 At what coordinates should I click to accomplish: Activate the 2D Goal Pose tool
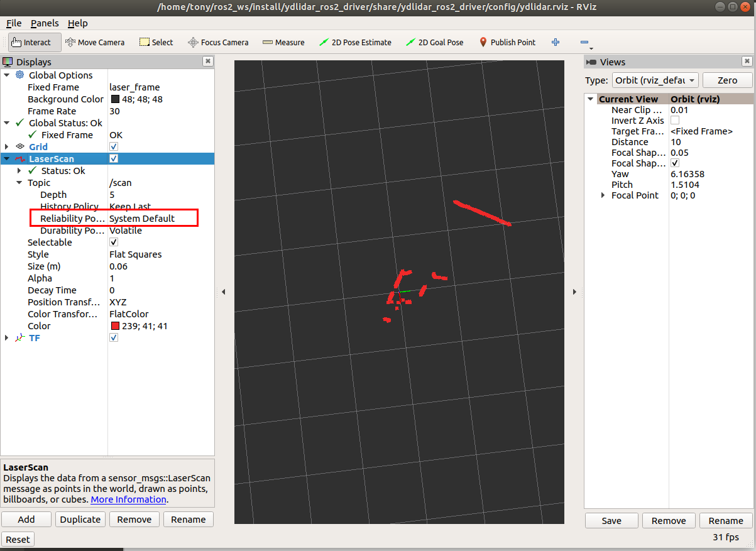click(434, 42)
